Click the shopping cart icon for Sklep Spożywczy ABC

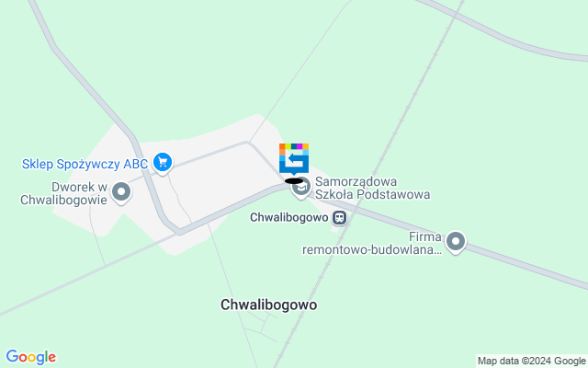(163, 163)
